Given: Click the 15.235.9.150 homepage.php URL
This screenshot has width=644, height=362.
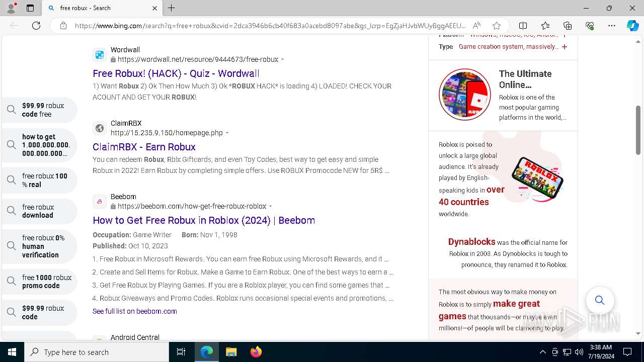Looking at the screenshot, I should click(167, 133).
